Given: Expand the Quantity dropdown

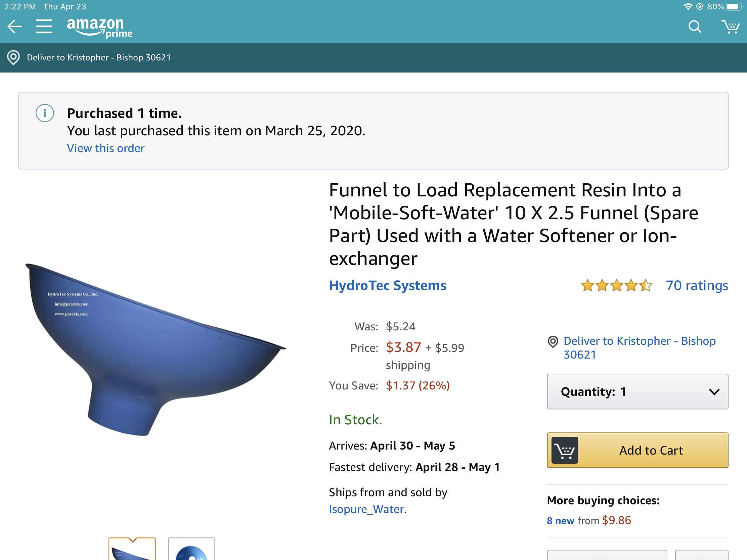Looking at the screenshot, I should click(x=638, y=391).
